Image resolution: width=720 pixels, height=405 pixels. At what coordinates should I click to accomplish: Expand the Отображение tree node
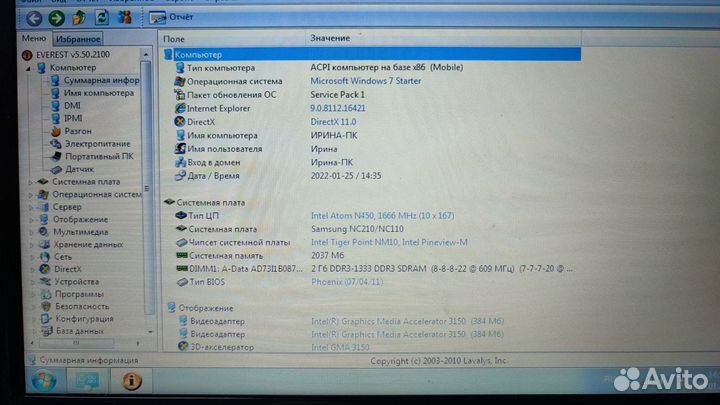33,220
